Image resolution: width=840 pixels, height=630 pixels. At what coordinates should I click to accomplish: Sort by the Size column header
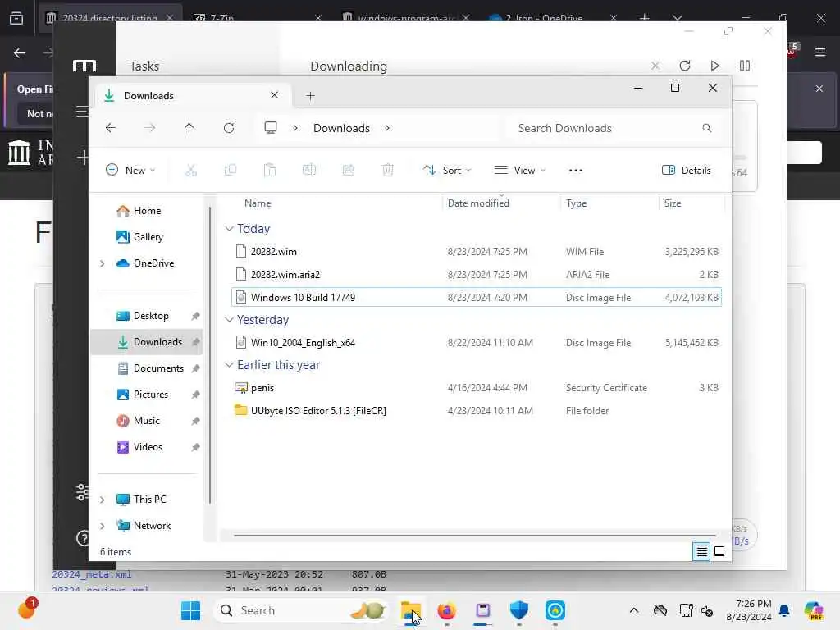tap(673, 203)
